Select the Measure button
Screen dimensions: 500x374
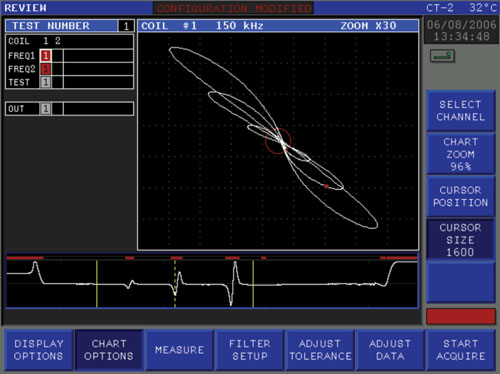179,350
